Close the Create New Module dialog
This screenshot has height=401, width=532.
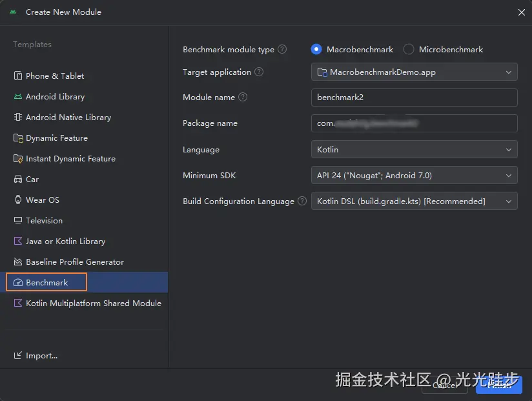(x=522, y=12)
